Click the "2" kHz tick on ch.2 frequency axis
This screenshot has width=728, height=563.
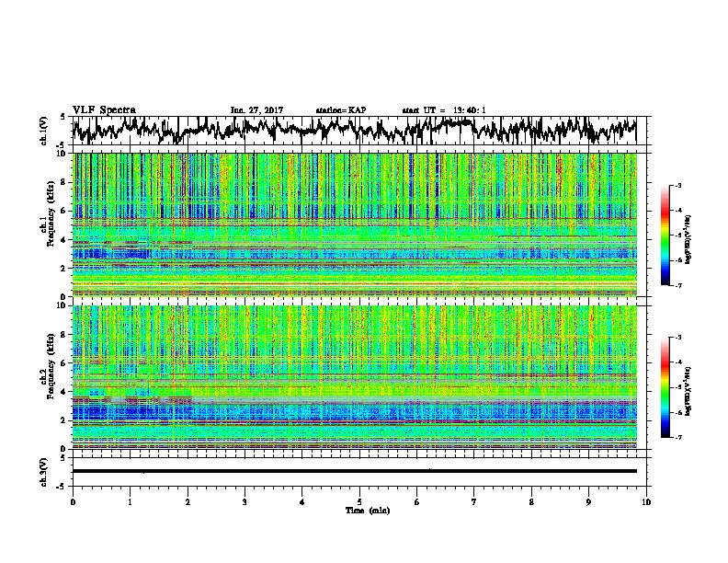pyautogui.click(x=64, y=420)
